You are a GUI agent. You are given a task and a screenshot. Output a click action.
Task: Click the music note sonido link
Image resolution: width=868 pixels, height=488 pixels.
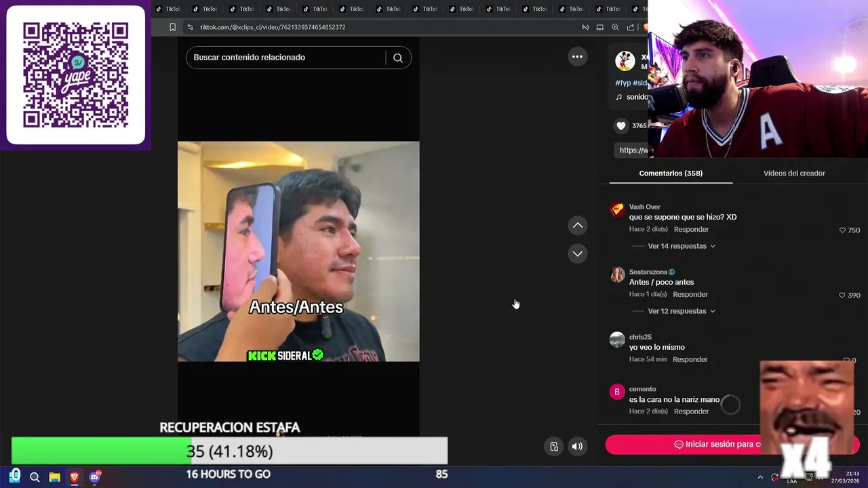(632, 97)
